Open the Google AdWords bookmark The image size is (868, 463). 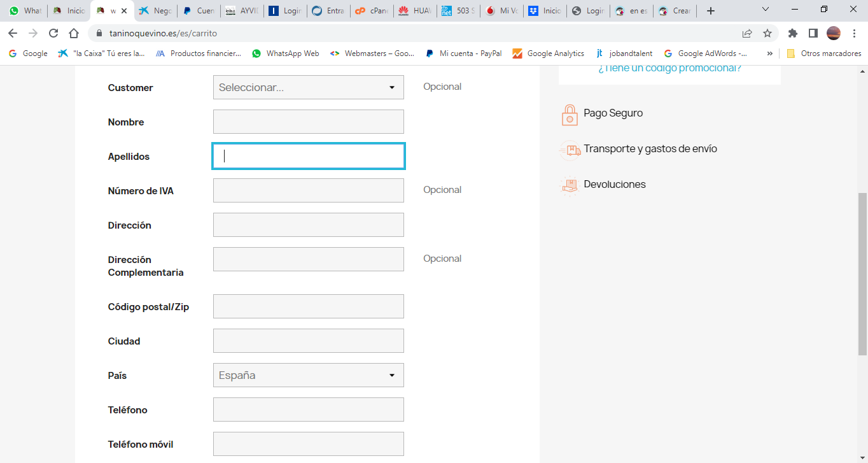706,53
